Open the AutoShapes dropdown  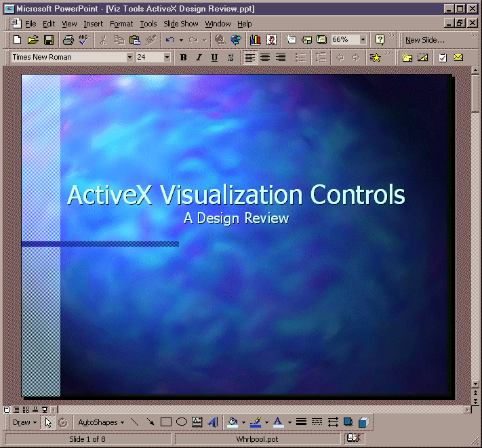coord(101,422)
